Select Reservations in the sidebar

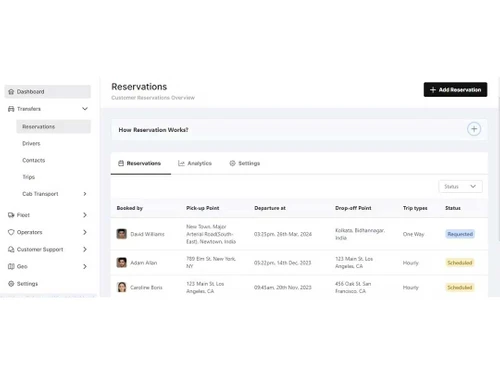[53, 127]
